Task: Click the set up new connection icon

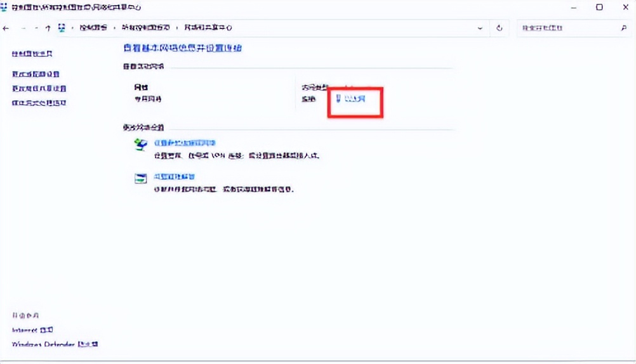Action: [140, 146]
